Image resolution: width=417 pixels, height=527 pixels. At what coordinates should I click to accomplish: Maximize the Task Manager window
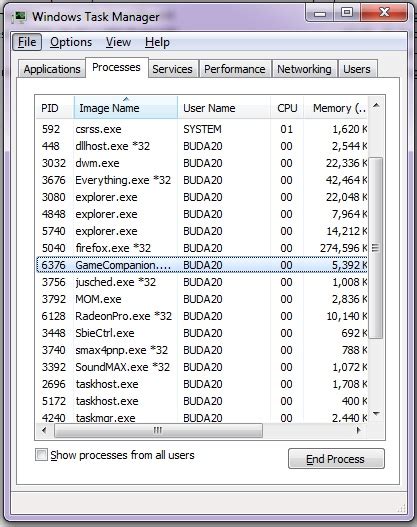click(347, 13)
